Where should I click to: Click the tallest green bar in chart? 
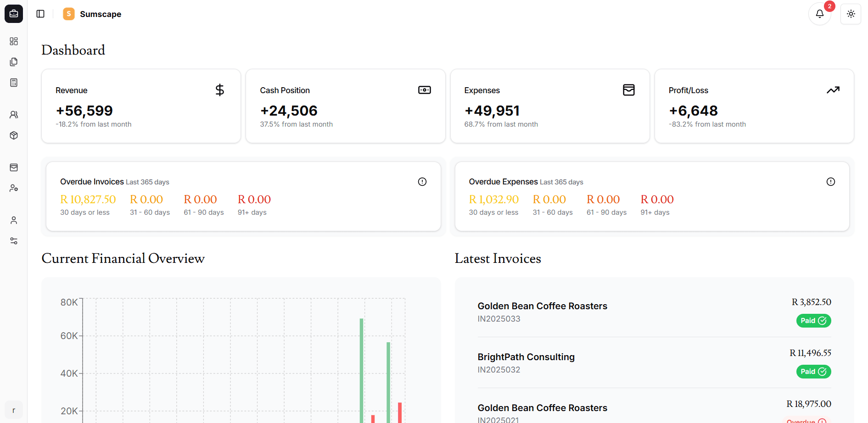coord(362,371)
